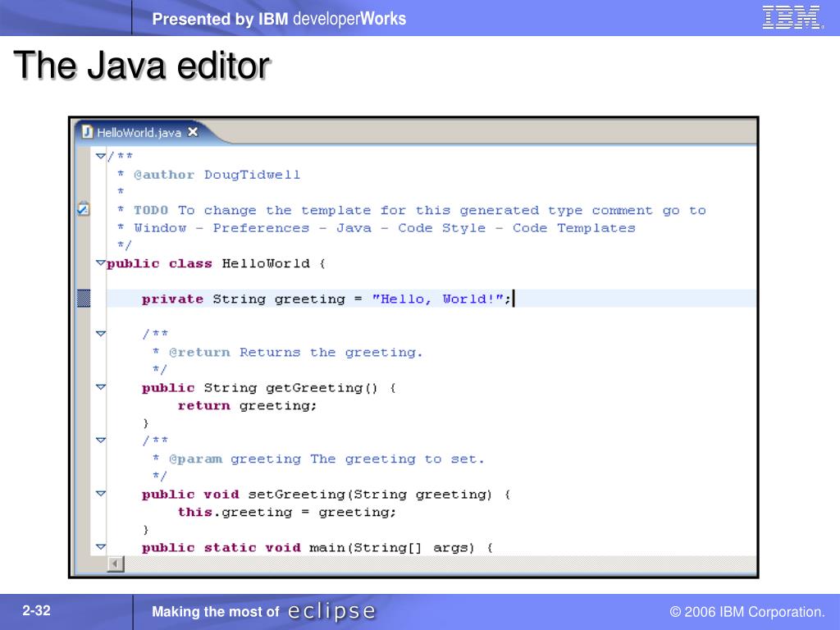Collapse the getGreeting() method fold

point(100,387)
